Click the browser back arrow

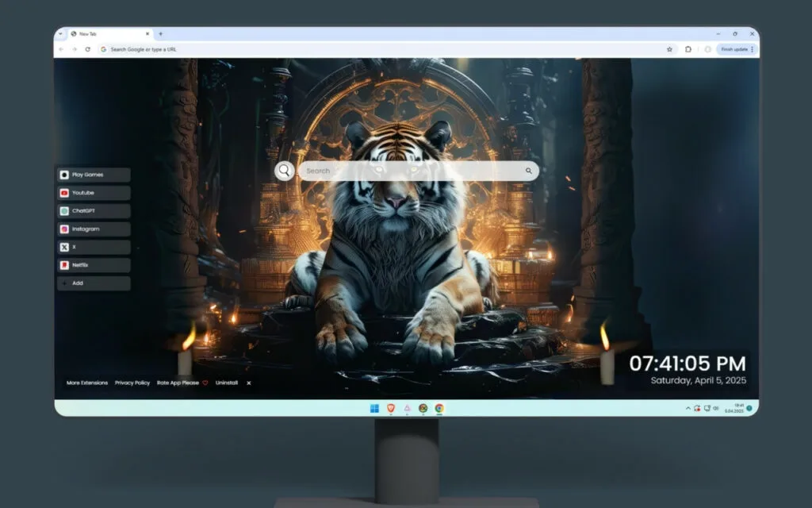[61, 49]
